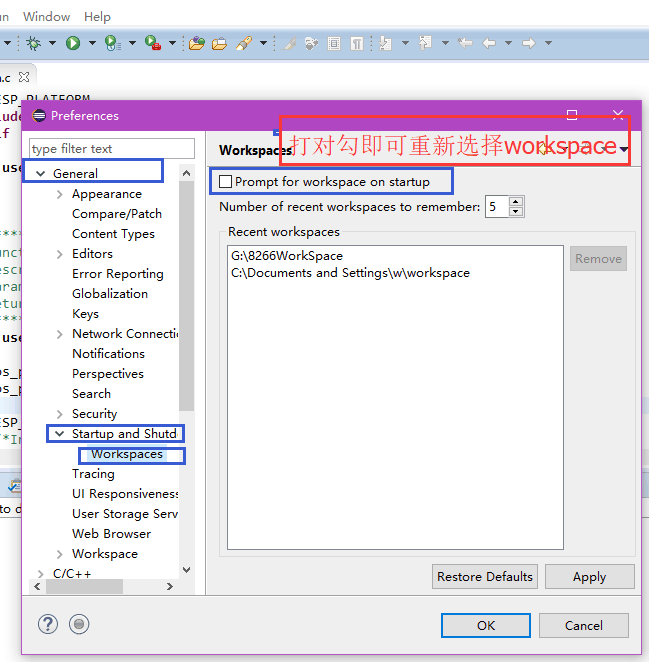Click the greyed pen toolbar icon
Screen dimensions: 649x662
tap(289, 43)
